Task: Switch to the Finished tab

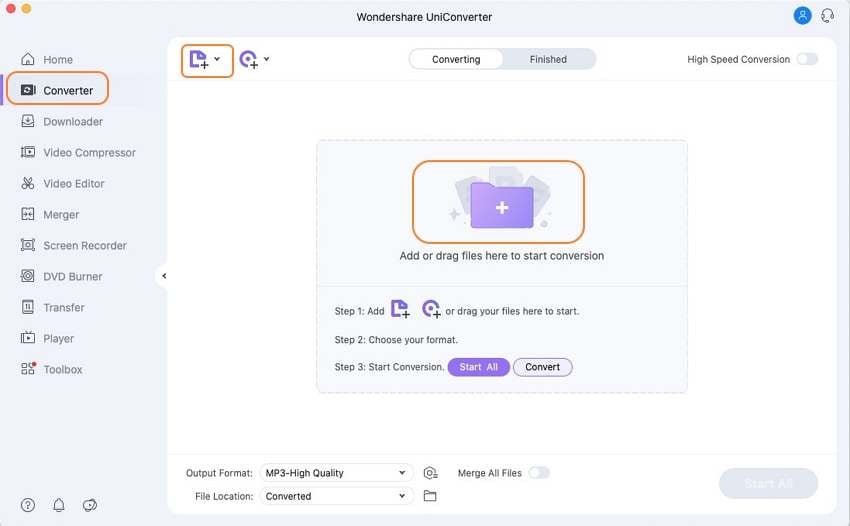Action: click(548, 59)
